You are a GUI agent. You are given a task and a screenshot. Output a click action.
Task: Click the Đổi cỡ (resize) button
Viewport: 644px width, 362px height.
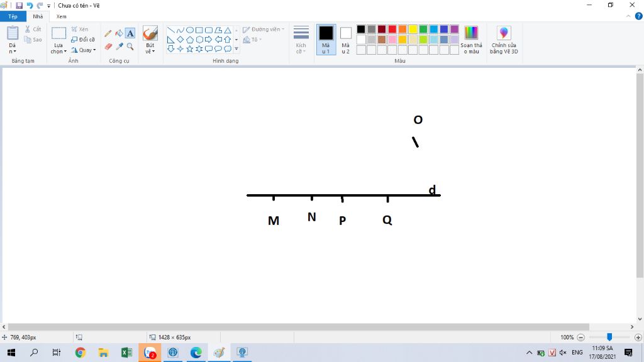pos(83,40)
